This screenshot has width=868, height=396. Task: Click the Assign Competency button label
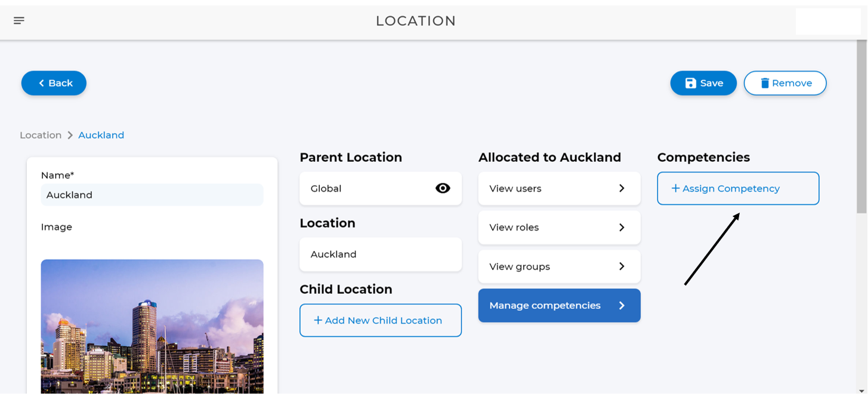731,188
